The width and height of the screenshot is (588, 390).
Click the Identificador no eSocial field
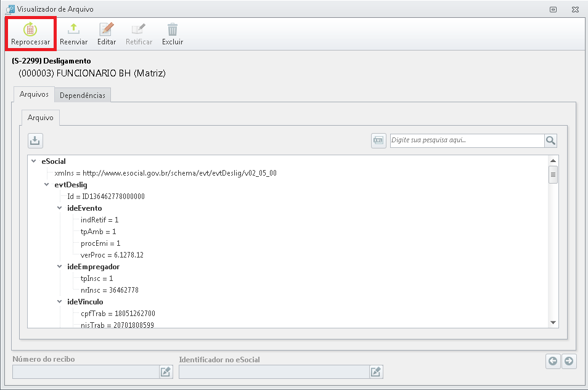(274, 372)
